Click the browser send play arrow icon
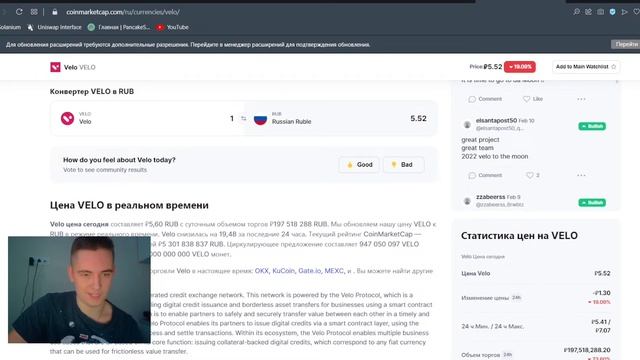 click(x=624, y=12)
